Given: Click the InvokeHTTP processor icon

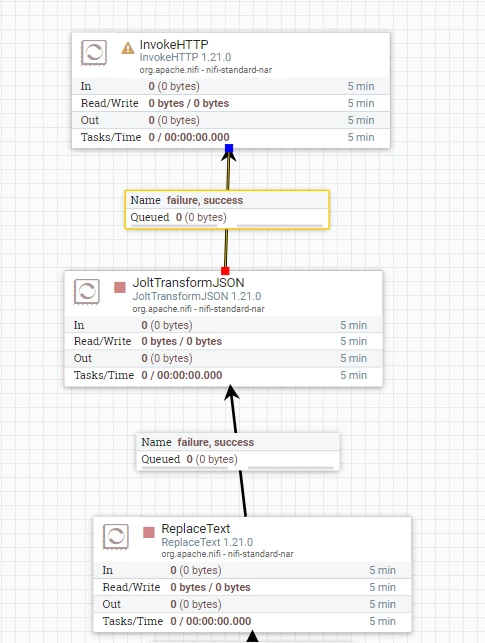Looking at the screenshot, I should [x=94, y=52].
